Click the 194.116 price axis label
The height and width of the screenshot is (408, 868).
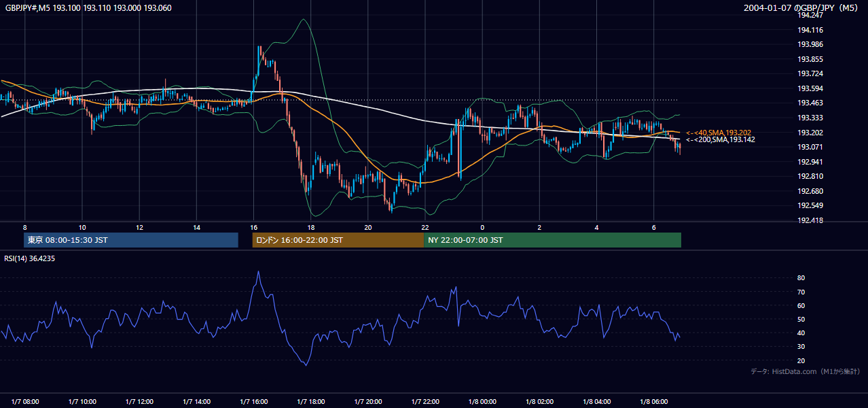pos(810,30)
